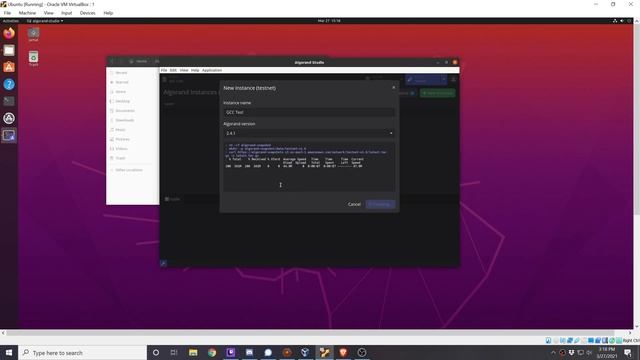Click the Ubuntu top bar clock
This screenshot has width=640, height=360.
[329, 20]
